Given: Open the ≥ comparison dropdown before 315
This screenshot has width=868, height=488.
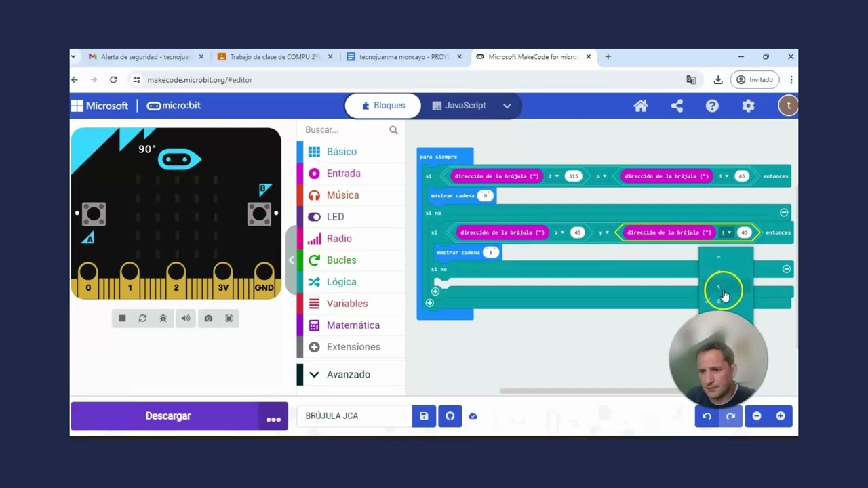Looking at the screenshot, I should pyautogui.click(x=555, y=176).
